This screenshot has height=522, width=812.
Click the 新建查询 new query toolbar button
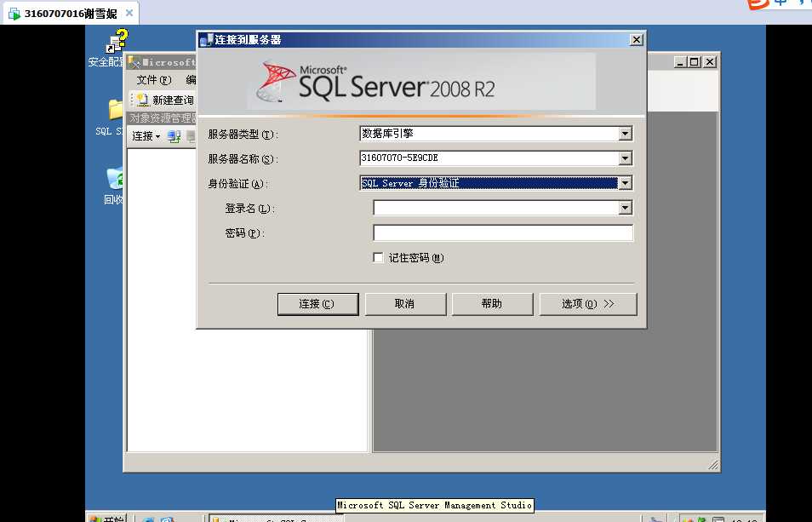[x=166, y=100]
